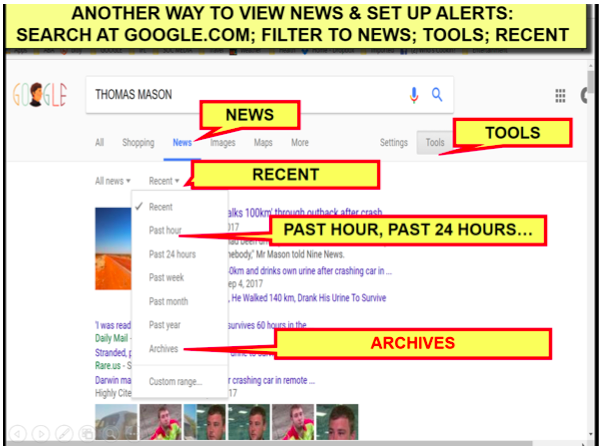This screenshot has height=446, width=601.
Task: Switch to the Shopping tab
Action: (x=138, y=143)
